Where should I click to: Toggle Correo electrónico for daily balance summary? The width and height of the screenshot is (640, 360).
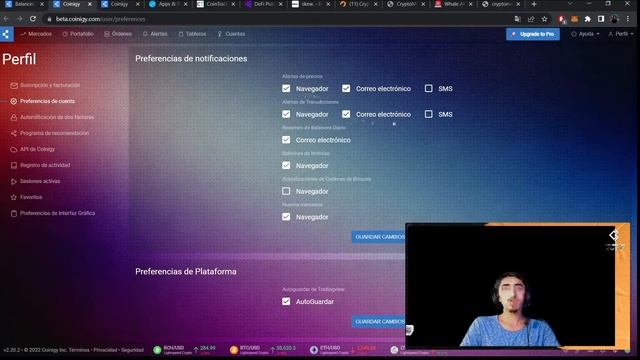(286, 140)
